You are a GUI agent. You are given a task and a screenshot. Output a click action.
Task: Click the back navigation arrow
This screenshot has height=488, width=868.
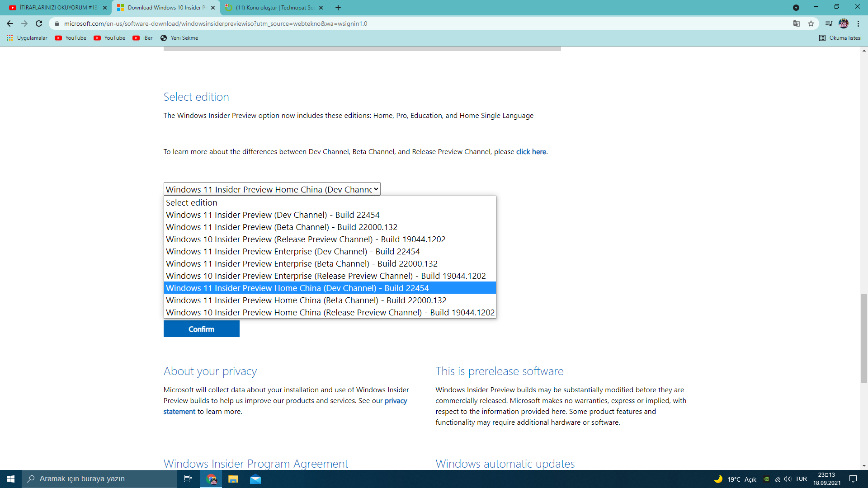pyautogui.click(x=10, y=23)
